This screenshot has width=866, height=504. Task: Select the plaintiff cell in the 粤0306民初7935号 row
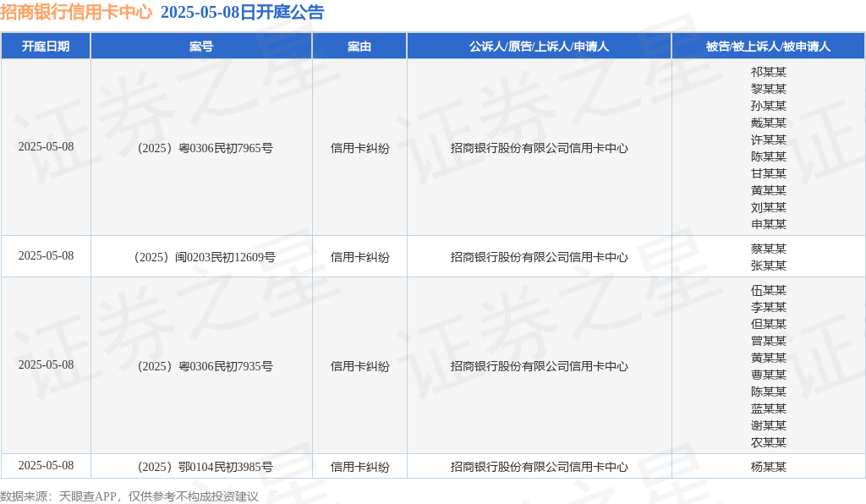539,366
